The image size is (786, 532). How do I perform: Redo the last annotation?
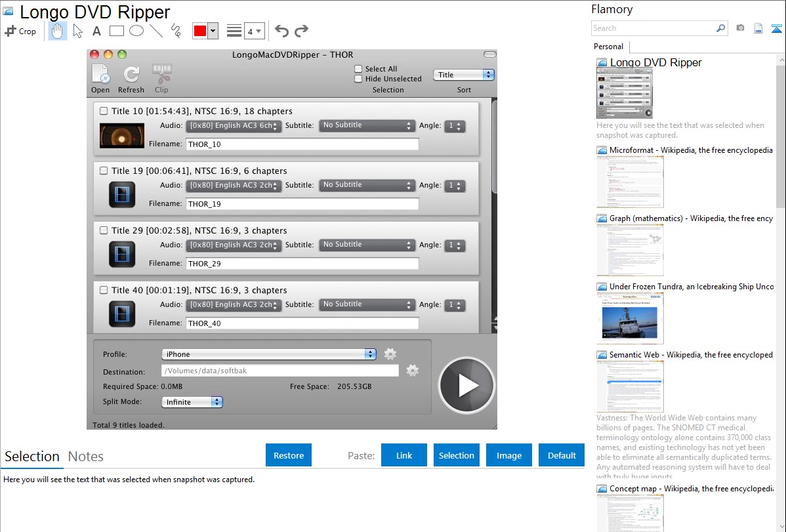[x=301, y=31]
